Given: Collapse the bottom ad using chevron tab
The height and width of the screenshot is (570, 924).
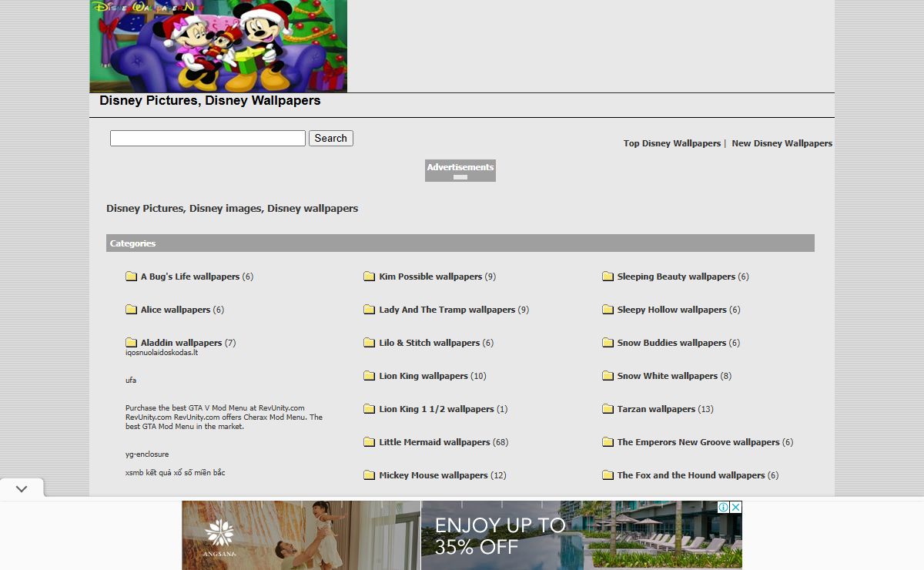Looking at the screenshot, I should pos(22,488).
